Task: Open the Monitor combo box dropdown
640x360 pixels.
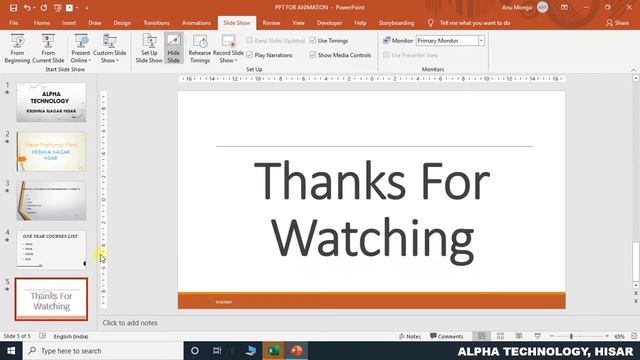Action: 481,41
